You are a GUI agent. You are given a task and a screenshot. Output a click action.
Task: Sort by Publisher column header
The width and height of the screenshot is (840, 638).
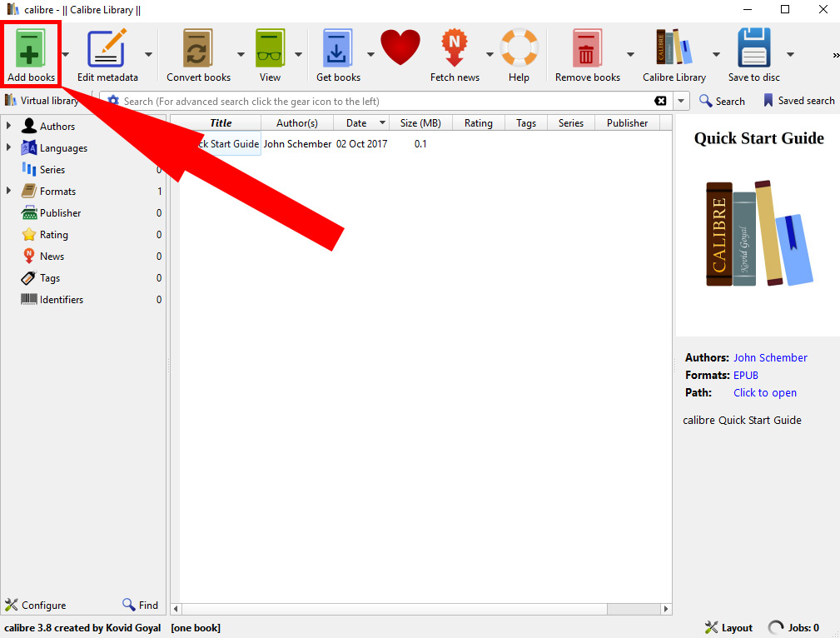click(628, 122)
